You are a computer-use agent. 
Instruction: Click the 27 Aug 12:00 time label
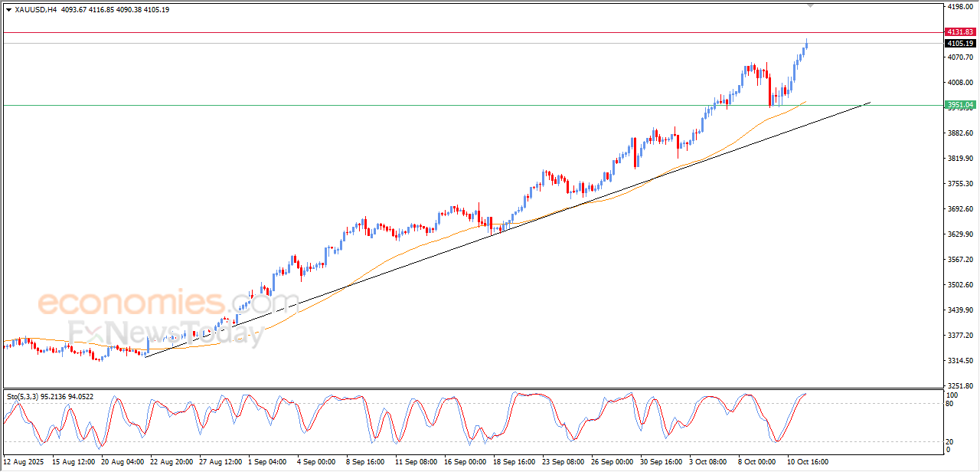pyautogui.click(x=220, y=462)
